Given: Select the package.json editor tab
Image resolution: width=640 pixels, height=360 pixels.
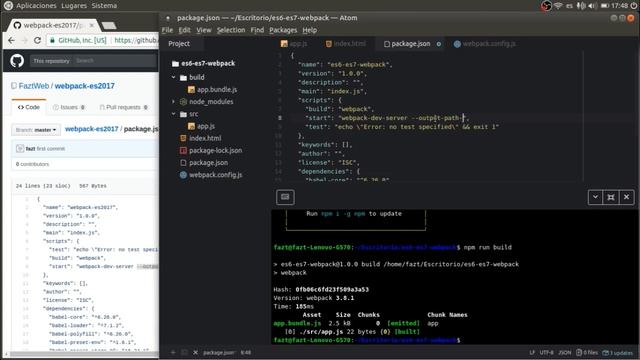Looking at the screenshot, I should click(411, 44).
